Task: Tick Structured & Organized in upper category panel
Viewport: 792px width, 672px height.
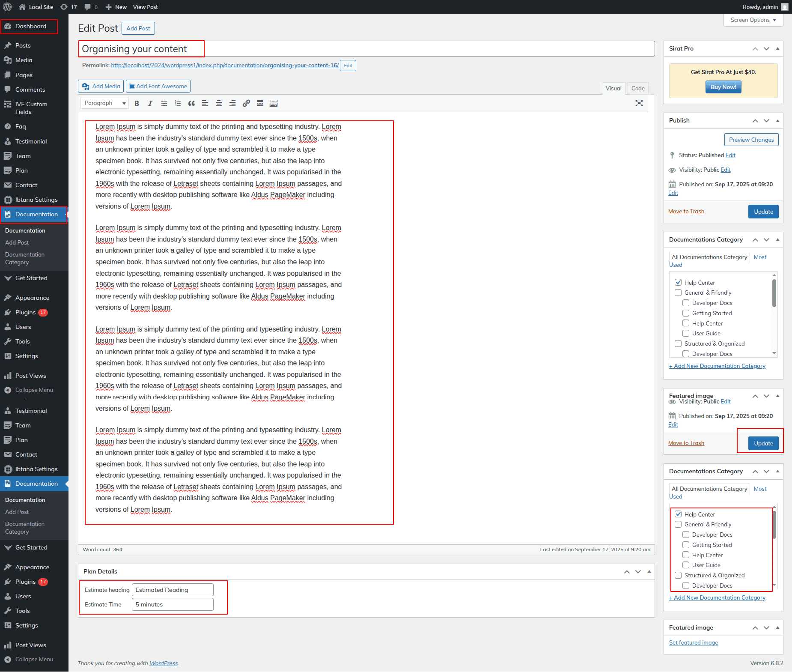Action: tap(678, 343)
